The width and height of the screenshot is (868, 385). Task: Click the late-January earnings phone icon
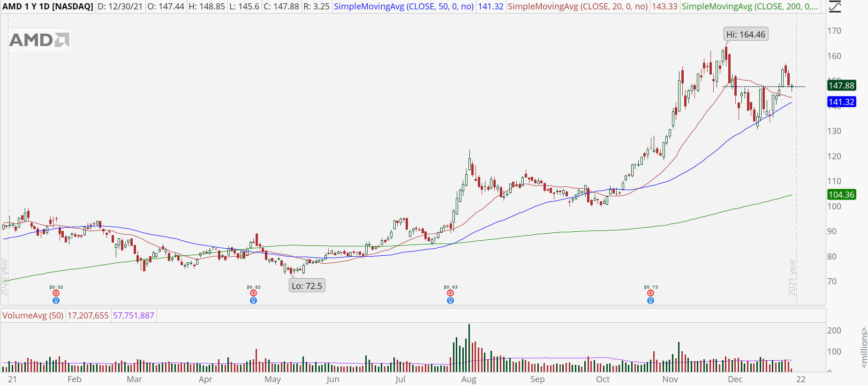pyautogui.click(x=56, y=293)
